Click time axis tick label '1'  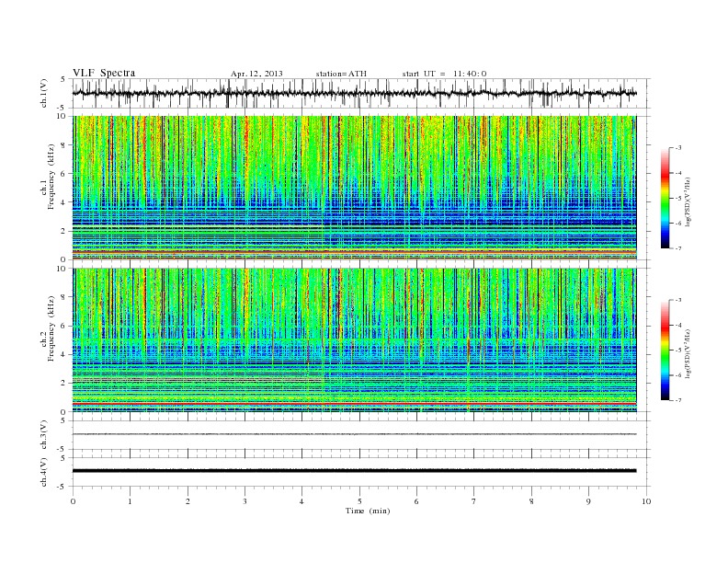[130, 501]
